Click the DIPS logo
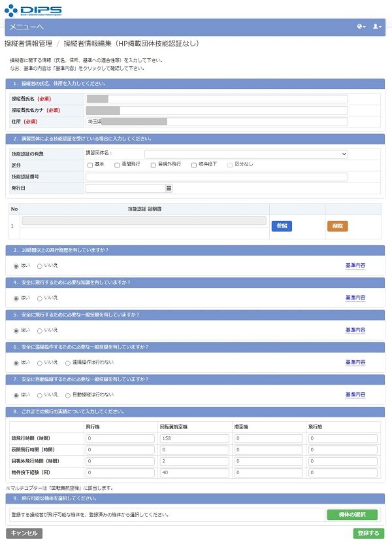The image size is (392, 554). 33,10
